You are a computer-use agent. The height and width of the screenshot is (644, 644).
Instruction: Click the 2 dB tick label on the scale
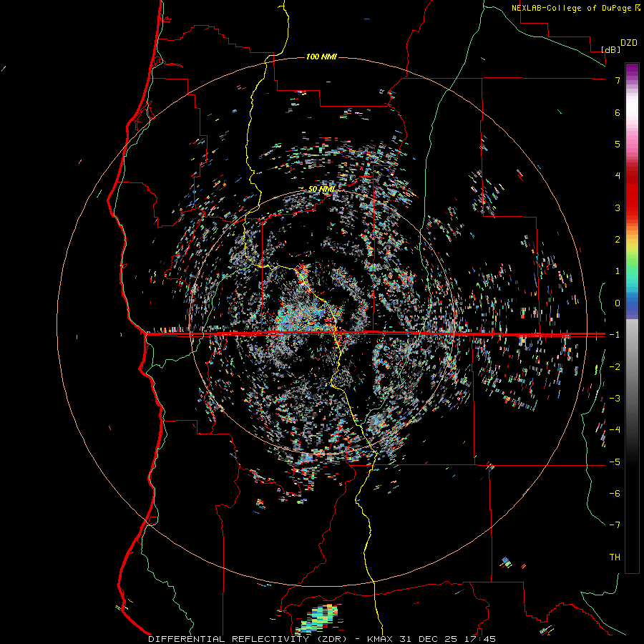click(x=618, y=240)
